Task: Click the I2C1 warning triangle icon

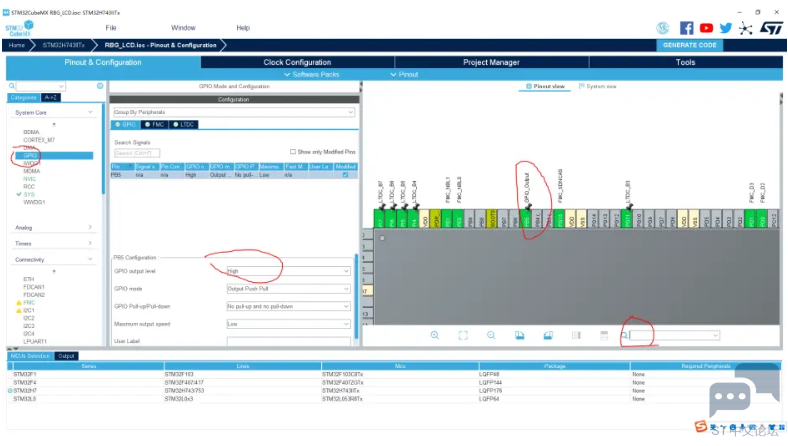Action: click(19, 311)
